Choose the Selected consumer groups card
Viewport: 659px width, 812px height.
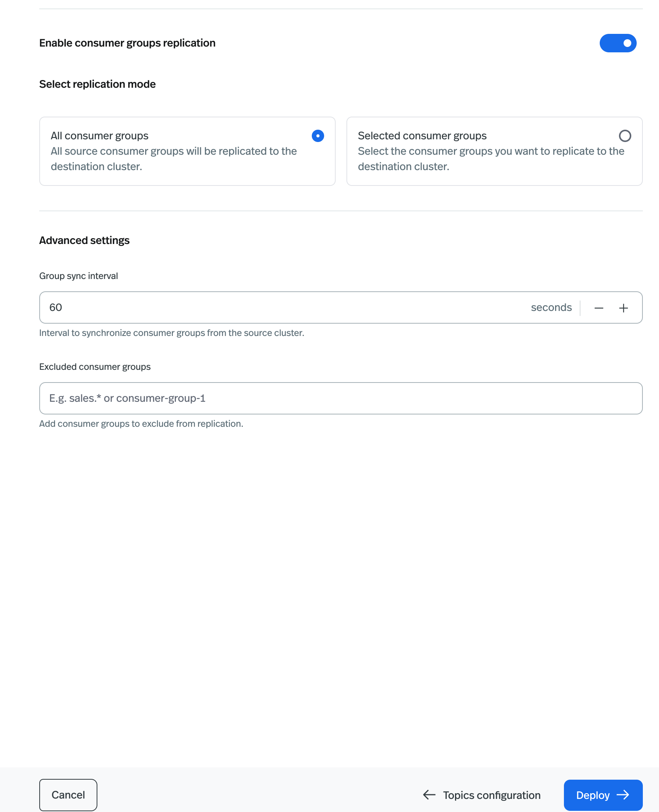[495, 151]
